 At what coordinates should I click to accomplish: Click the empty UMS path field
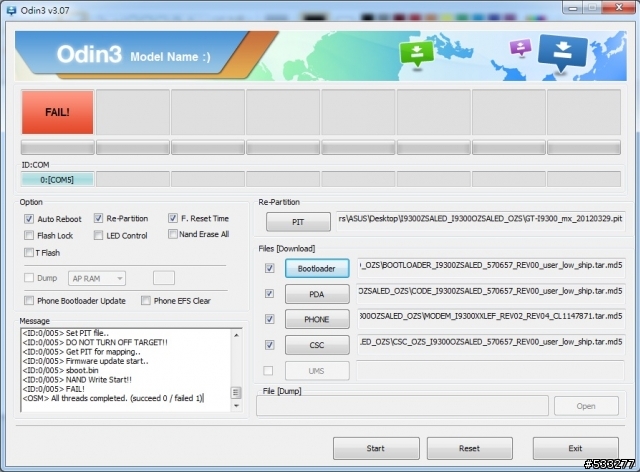(x=491, y=370)
